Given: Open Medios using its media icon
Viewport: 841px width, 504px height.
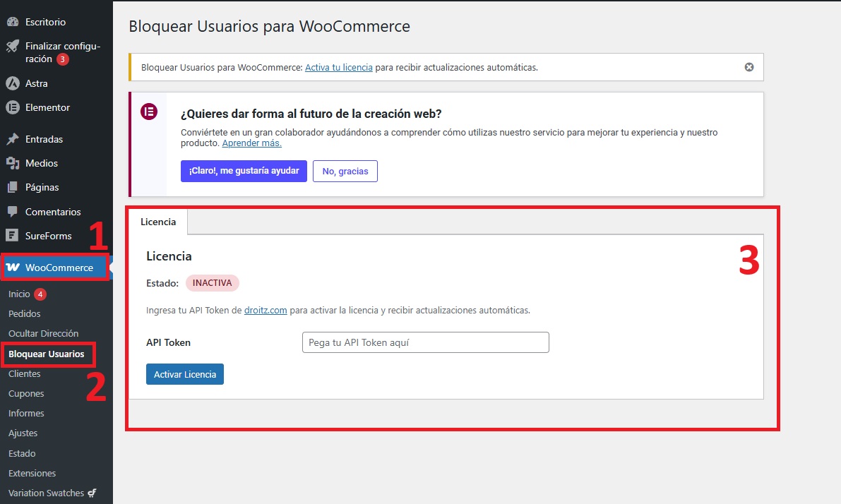Looking at the screenshot, I should point(12,163).
